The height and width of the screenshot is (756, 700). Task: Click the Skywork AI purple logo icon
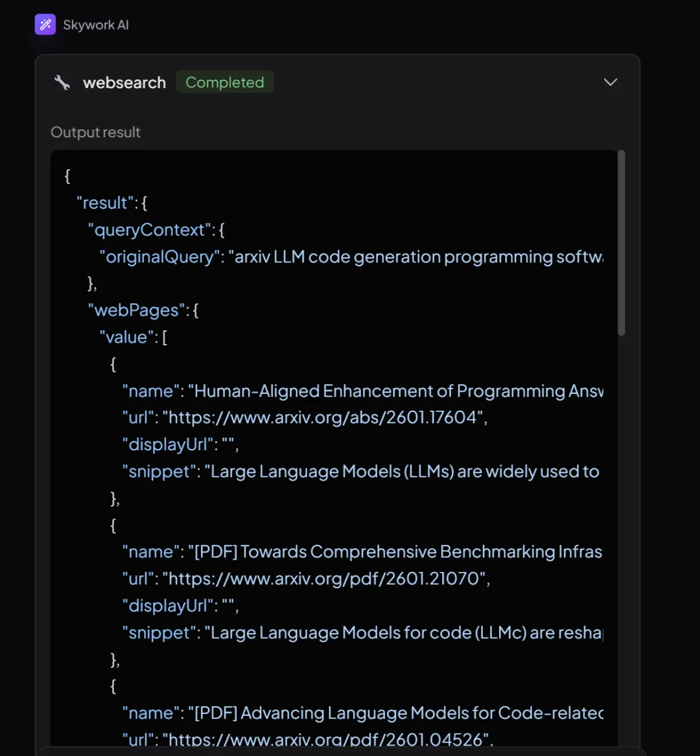tap(45, 25)
